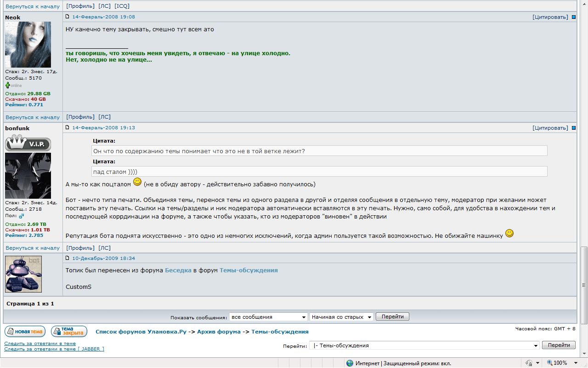Click the vertical page scrollbar thumb

click(584, 285)
